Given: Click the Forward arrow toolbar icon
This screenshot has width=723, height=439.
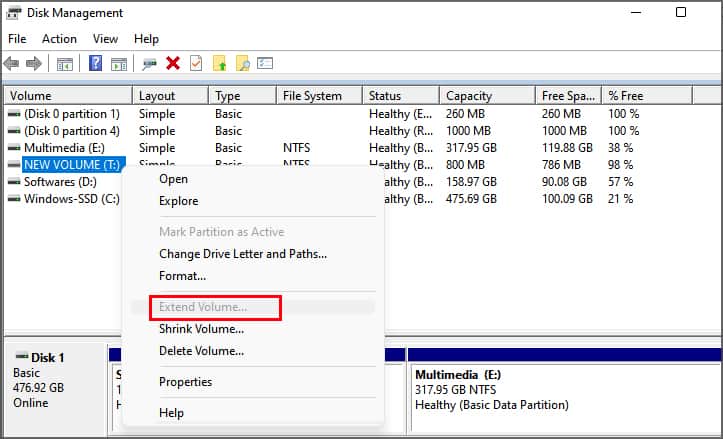Looking at the screenshot, I should coord(34,64).
